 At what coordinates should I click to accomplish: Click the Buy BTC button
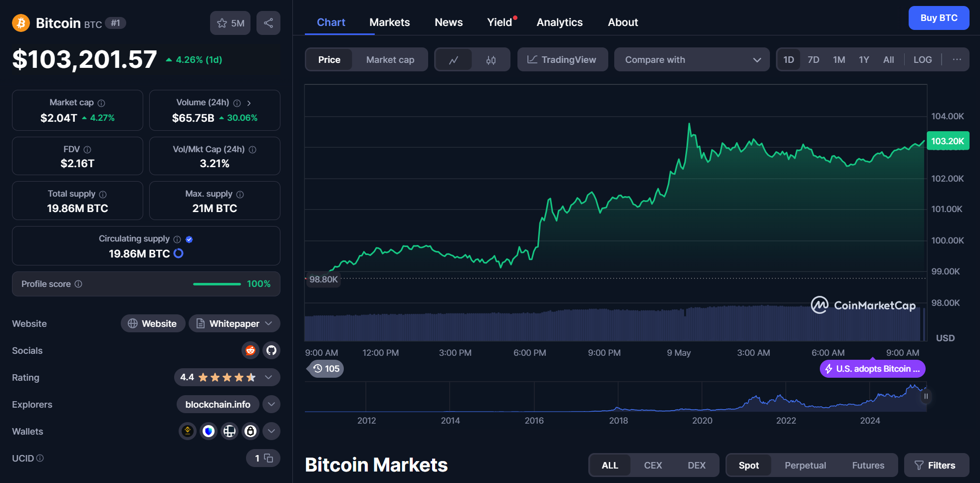click(x=938, y=17)
